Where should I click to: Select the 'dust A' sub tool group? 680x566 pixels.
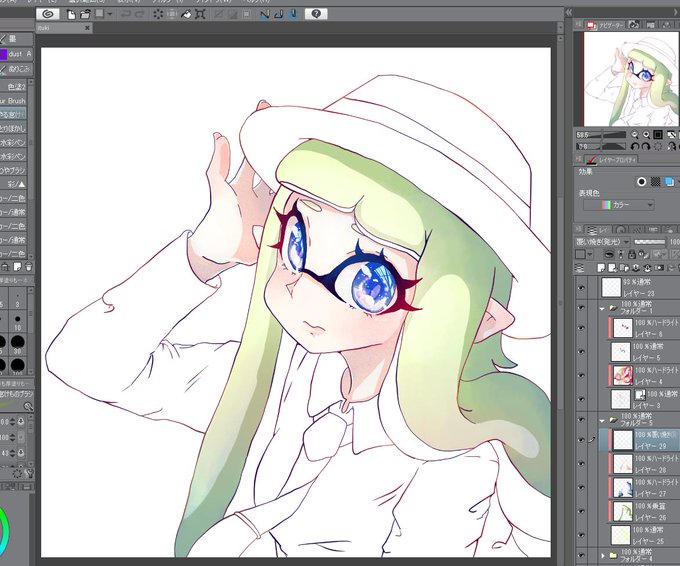point(16,54)
